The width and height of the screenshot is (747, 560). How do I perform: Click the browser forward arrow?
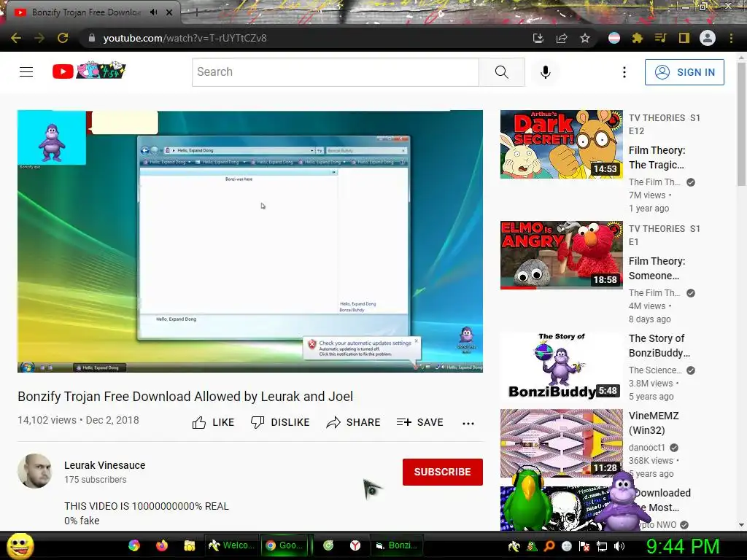coord(39,38)
